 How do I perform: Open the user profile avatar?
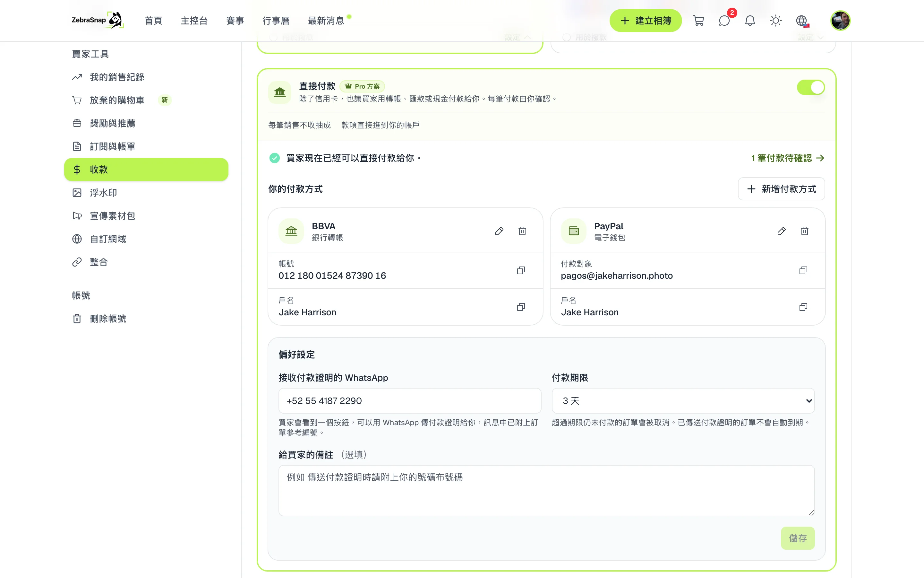click(x=840, y=21)
